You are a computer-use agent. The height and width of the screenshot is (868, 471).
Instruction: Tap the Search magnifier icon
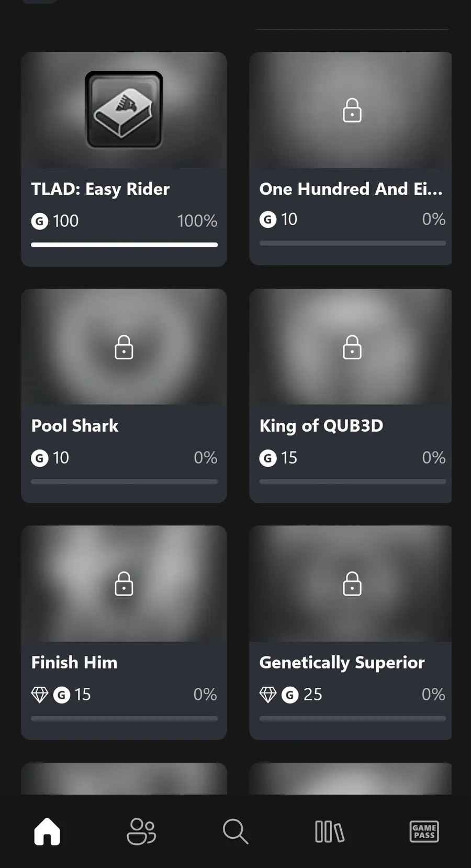235,831
